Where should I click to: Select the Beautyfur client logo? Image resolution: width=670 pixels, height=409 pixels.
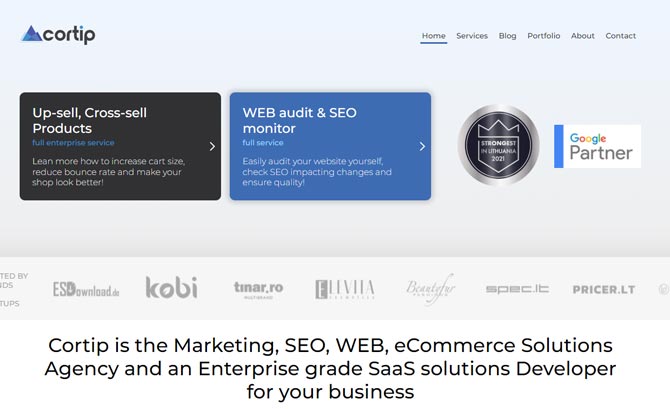pos(431,289)
